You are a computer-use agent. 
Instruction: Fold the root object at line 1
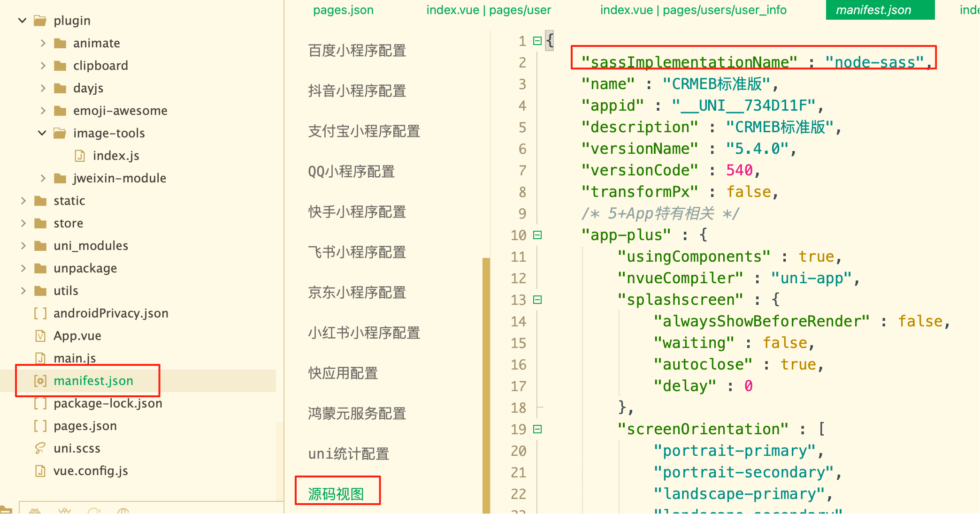click(x=537, y=41)
